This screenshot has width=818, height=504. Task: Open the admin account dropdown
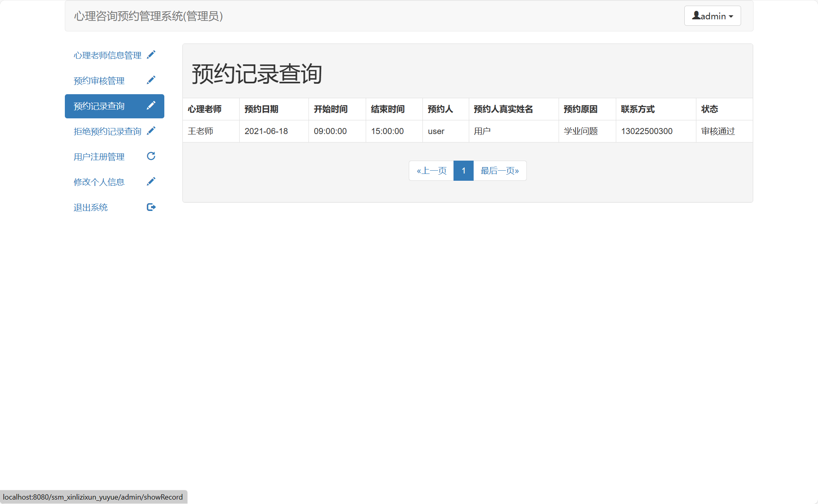(712, 16)
